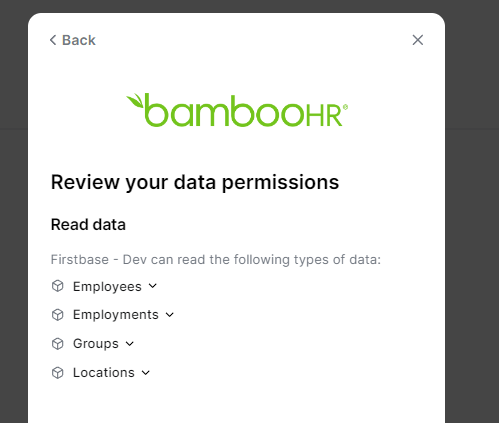Image resolution: width=499 pixels, height=423 pixels.
Task: Select the Employees data type label
Action: [107, 287]
